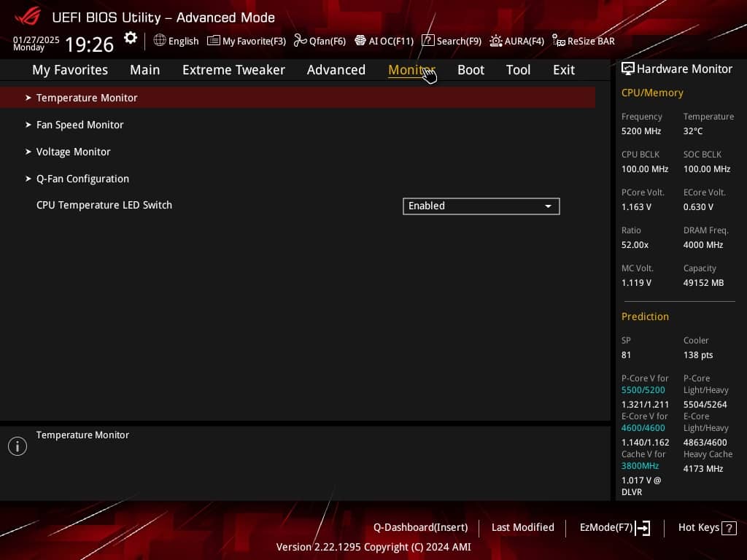The image size is (747, 560).
Task: Click the clock time 19:26
Action: [x=89, y=44]
